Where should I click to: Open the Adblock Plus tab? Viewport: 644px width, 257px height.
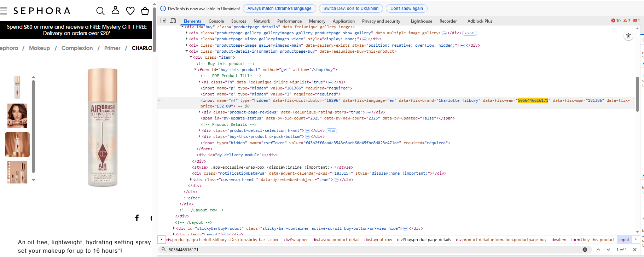480,21
